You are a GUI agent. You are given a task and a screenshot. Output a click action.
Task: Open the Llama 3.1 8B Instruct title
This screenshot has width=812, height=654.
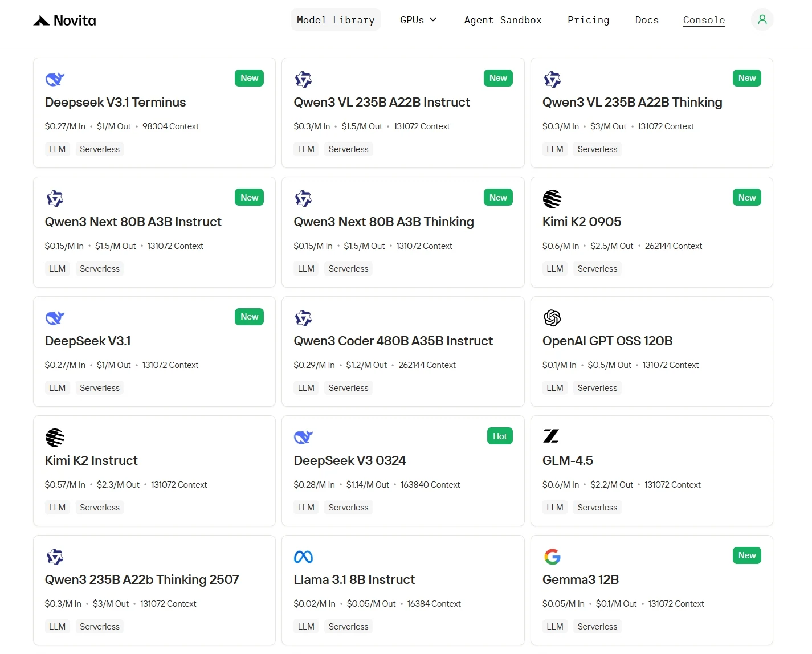coord(354,580)
